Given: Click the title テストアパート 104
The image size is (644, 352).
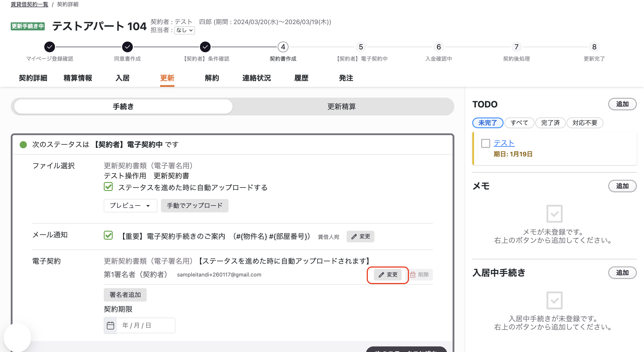Looking at the screenshot, I should click(x=99, y=26).
